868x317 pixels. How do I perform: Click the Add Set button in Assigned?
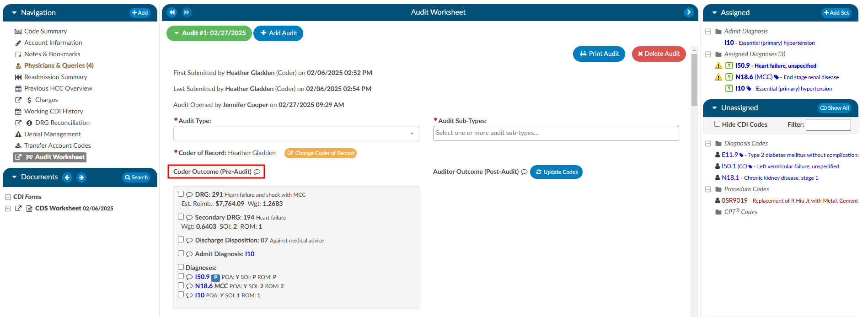(x=836, y=13)
